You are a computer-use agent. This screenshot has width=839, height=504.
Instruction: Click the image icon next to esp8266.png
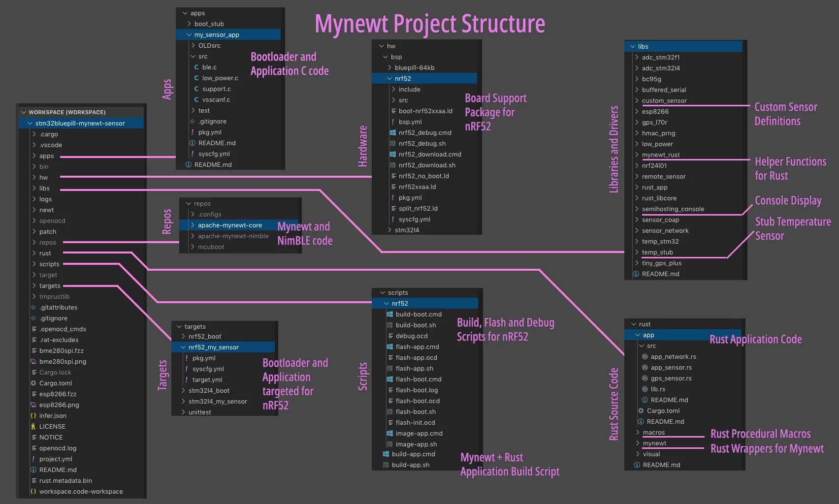click(x=33, y=405)
